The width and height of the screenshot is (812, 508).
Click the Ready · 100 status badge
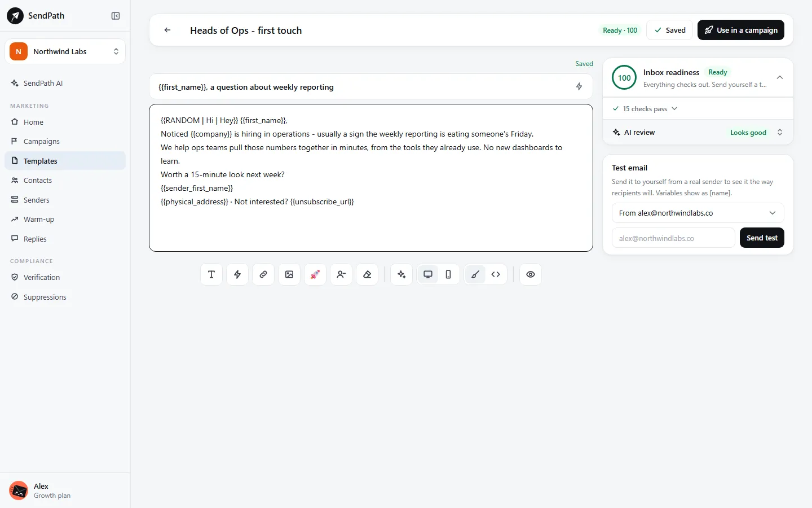point(620,30)
